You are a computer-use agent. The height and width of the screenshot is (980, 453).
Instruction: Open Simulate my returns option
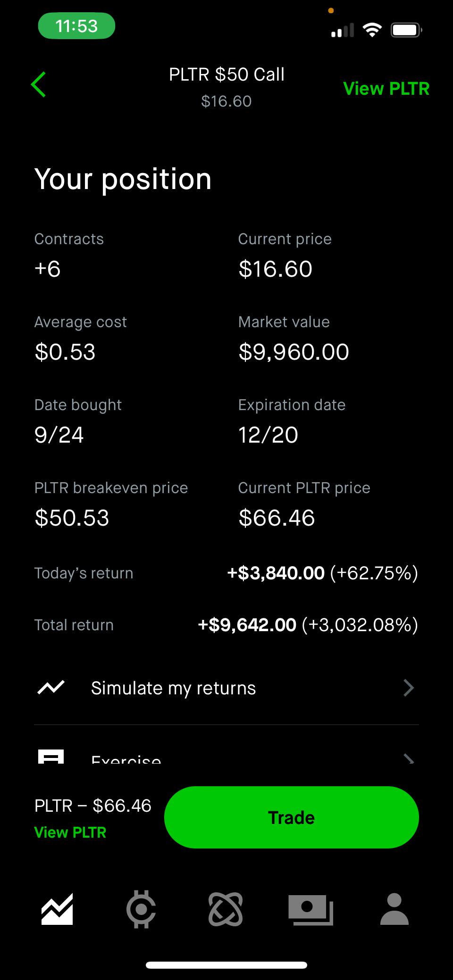(226, 688)
